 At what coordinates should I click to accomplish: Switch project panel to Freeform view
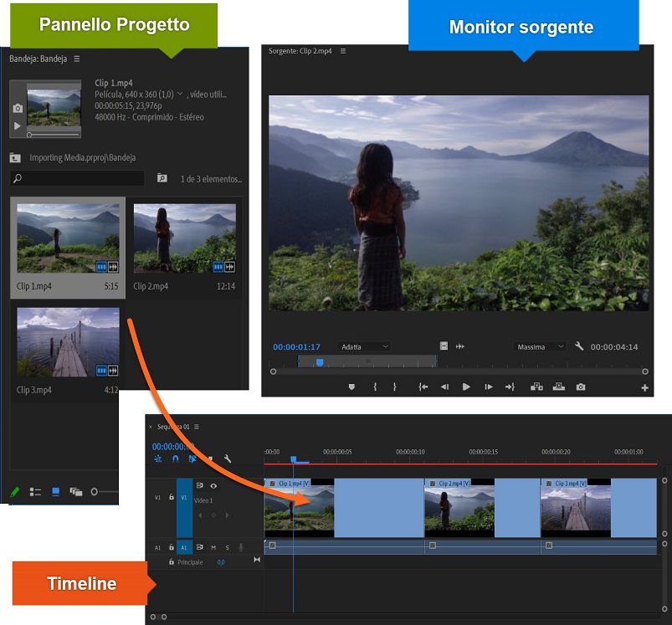coord(76,492)
